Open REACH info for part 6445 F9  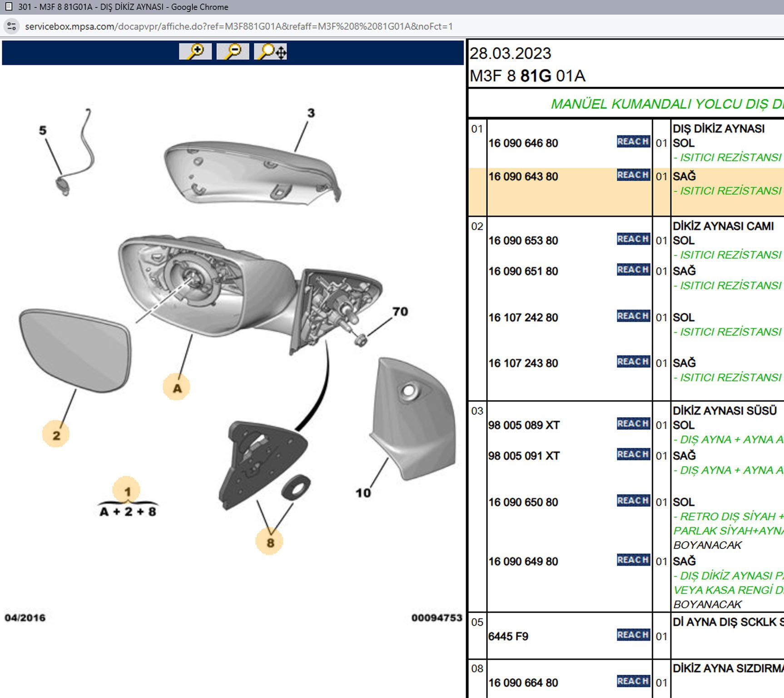(x=633, y=635)
